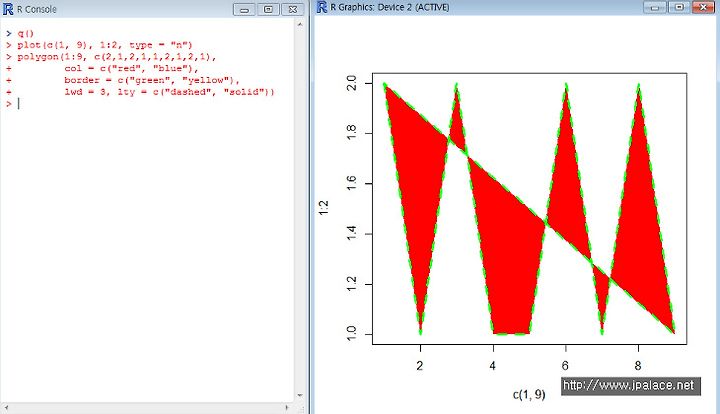The height and width of the screenshot is (414, 720).
Task: Click the 'q()' command line in console
Action: point(26,33)
